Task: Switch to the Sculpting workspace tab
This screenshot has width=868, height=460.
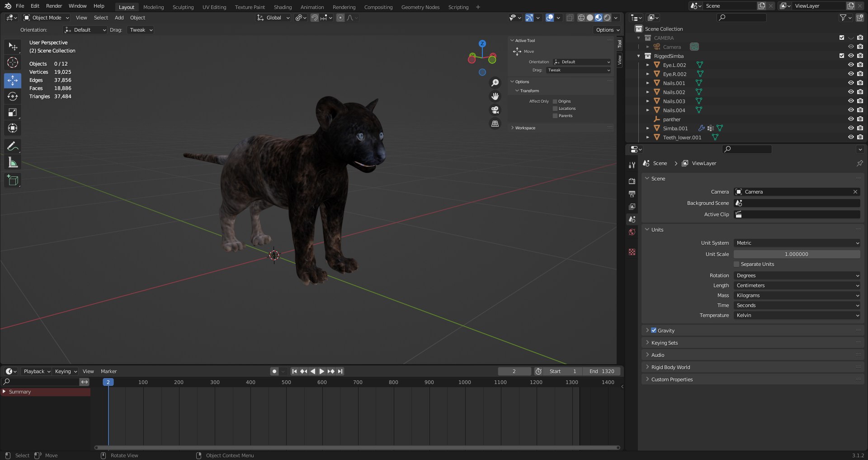Action: 183,7
